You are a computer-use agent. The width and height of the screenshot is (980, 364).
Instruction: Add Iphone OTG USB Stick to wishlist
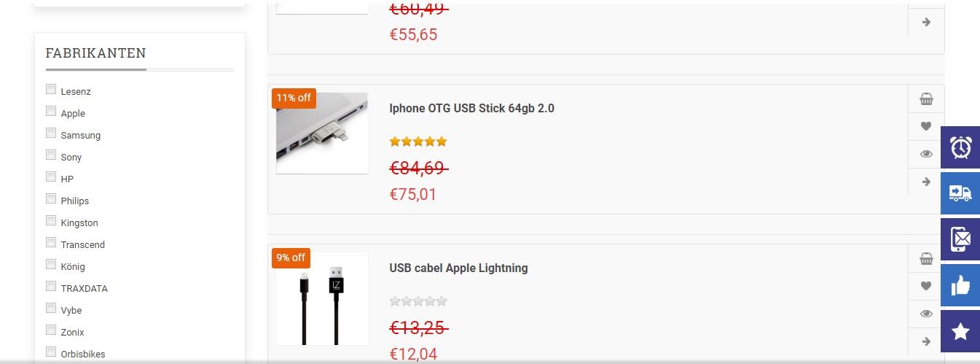tap(926, 126)
